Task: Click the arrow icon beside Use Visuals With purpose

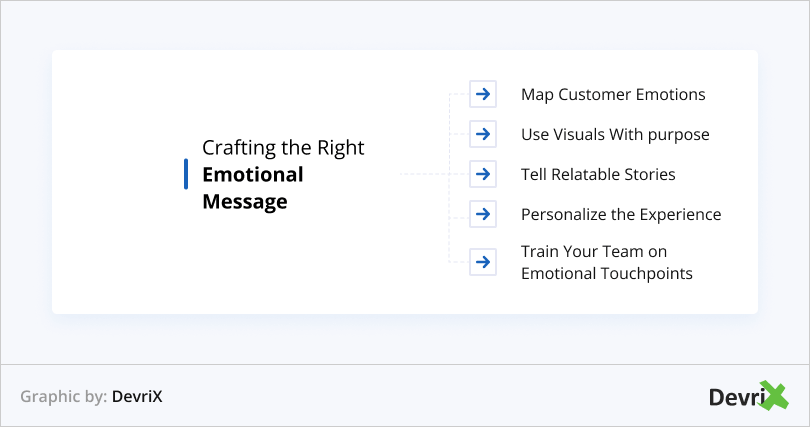Action: [483, 134]
